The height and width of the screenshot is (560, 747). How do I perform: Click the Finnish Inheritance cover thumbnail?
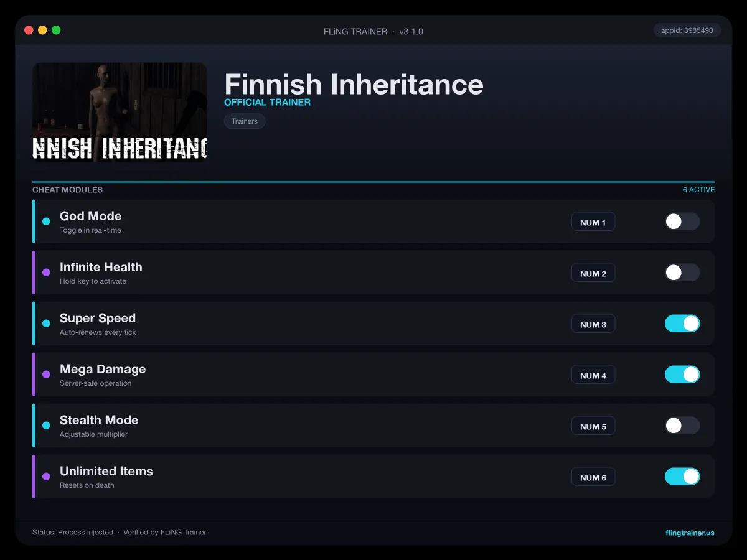120,112
